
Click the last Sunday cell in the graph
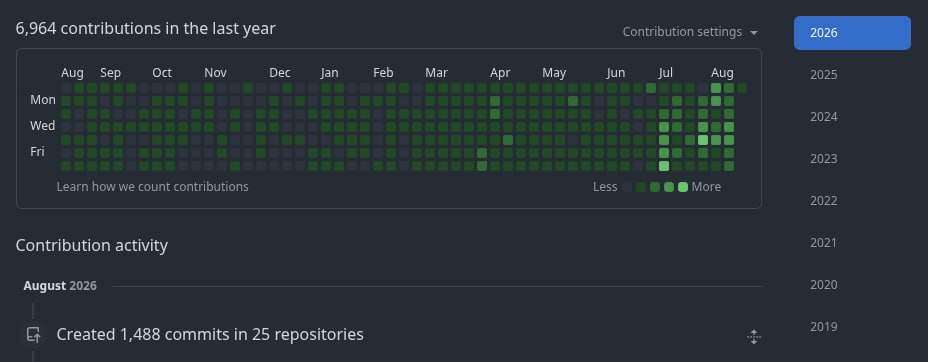tap(742, 88)
